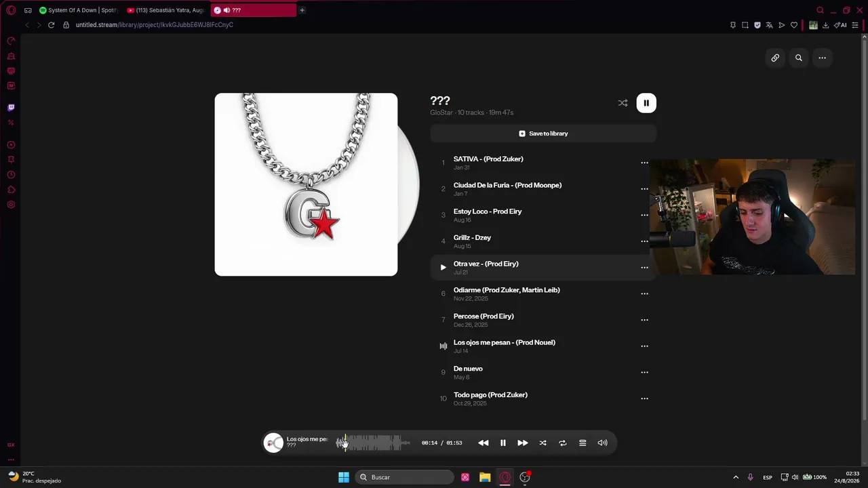Open the browser downloads icon
The image size is (868, 488).
825,25
